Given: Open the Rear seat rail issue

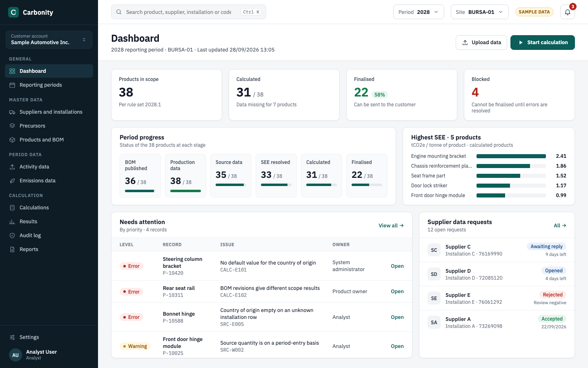Looking at the screenshot, I should (x=397, y=292).
